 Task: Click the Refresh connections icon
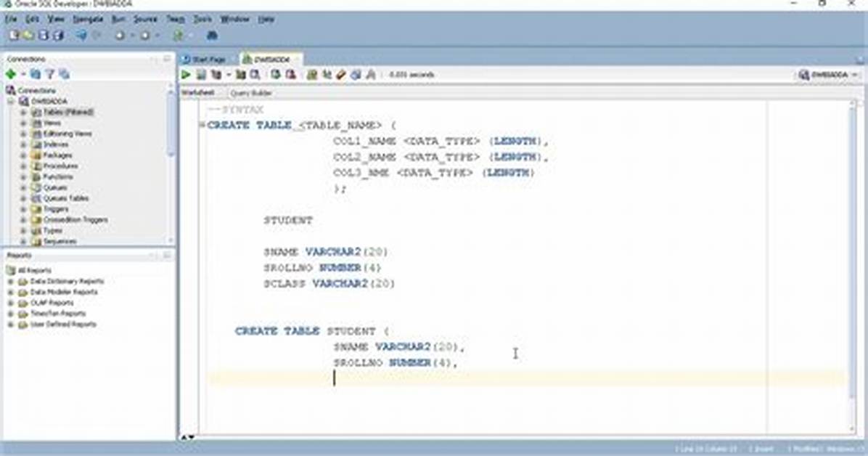point(36,73)
